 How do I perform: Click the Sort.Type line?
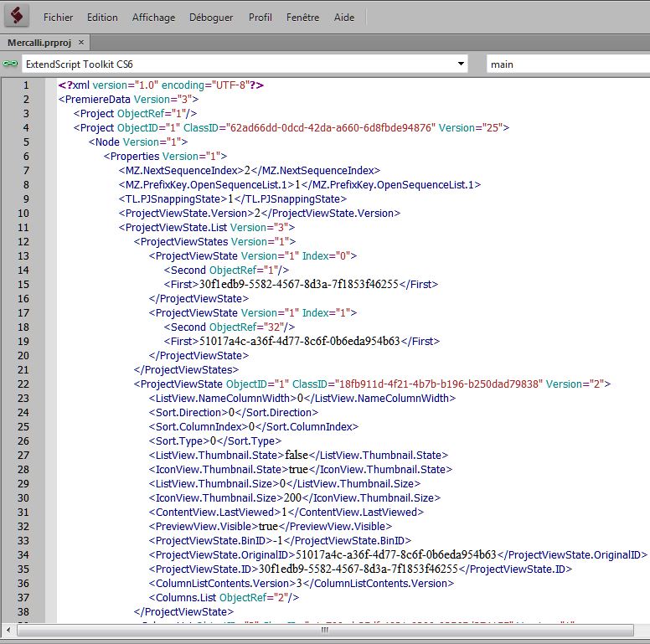tap(215, 441)
